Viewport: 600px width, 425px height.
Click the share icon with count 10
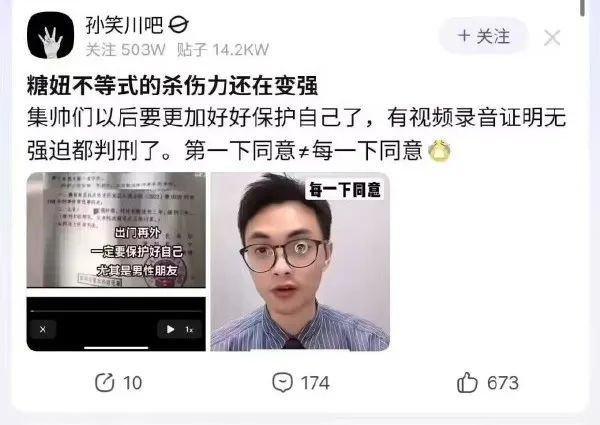pyautogui.click(x=104, y=383)
